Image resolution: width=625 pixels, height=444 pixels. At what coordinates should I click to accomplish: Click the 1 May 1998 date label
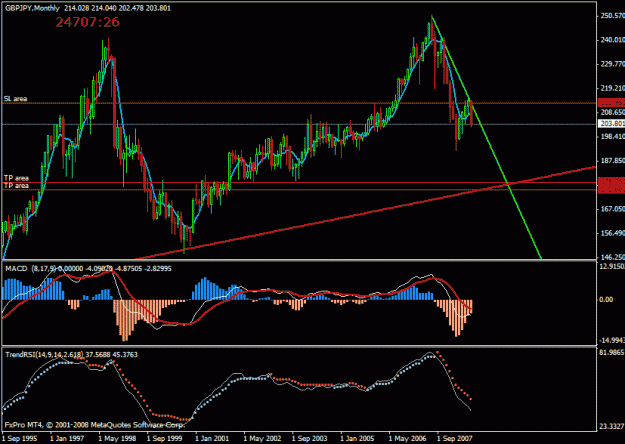[117, 438]
